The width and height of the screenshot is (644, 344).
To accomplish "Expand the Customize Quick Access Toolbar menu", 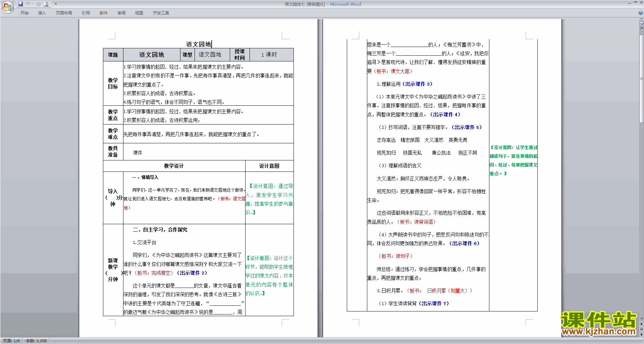I will [56, 4].
